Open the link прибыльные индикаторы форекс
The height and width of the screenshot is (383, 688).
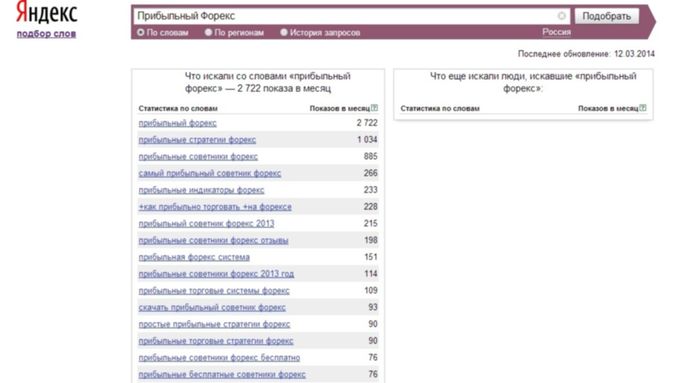201,190
